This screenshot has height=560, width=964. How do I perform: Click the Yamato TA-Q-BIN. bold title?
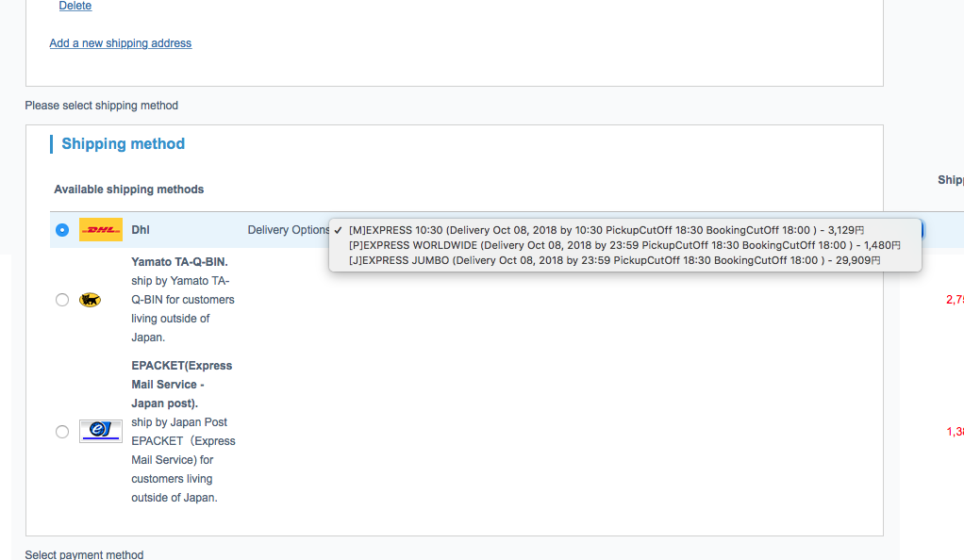(x=179, y=262)
